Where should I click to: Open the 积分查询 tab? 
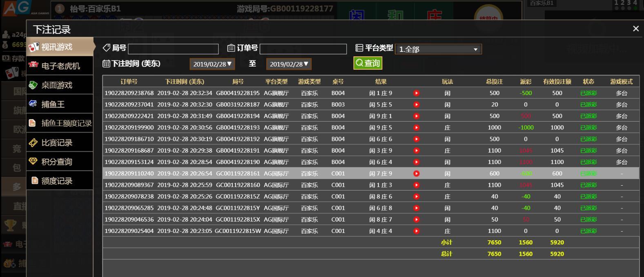coord(60,162)
